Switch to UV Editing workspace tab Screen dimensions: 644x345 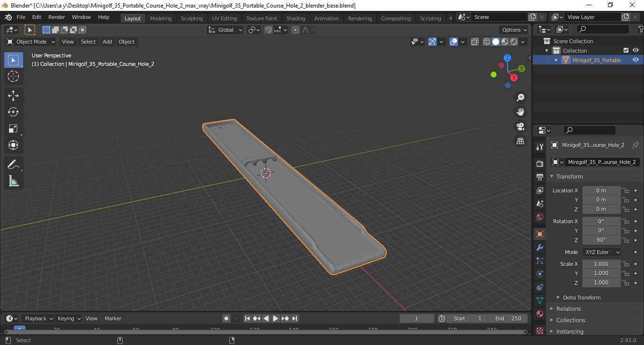click(224, 18)
